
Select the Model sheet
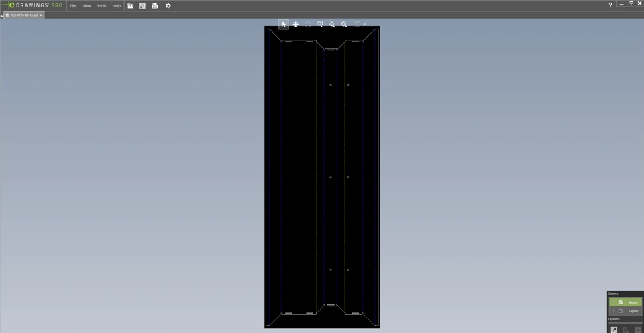(625, 302)
